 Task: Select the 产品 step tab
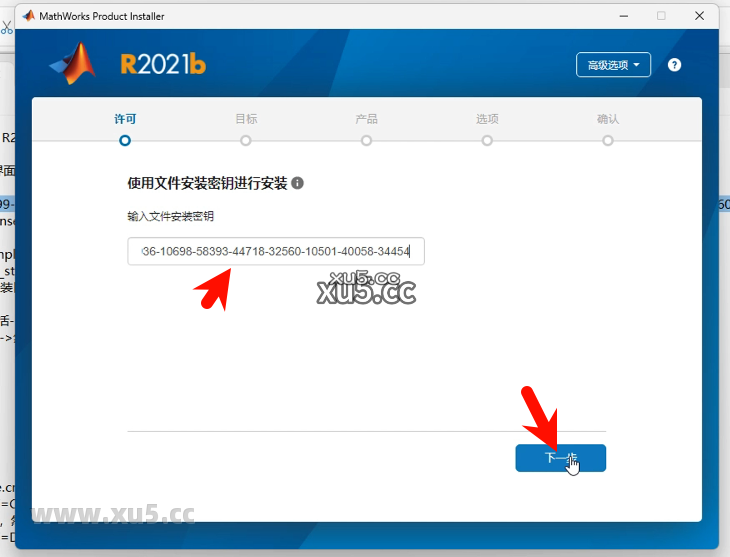pyautogui.click(x=366, y=119)
